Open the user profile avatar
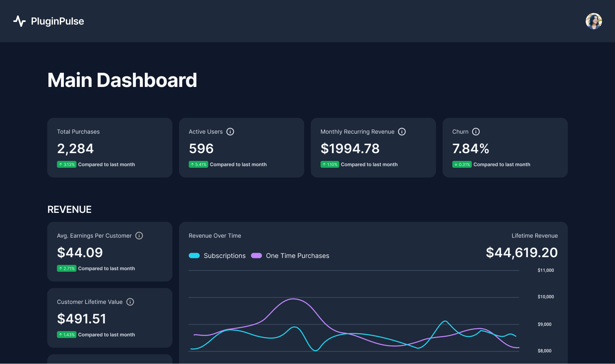Viewport: 615px width, 364px height. click(x=594, y=21)
